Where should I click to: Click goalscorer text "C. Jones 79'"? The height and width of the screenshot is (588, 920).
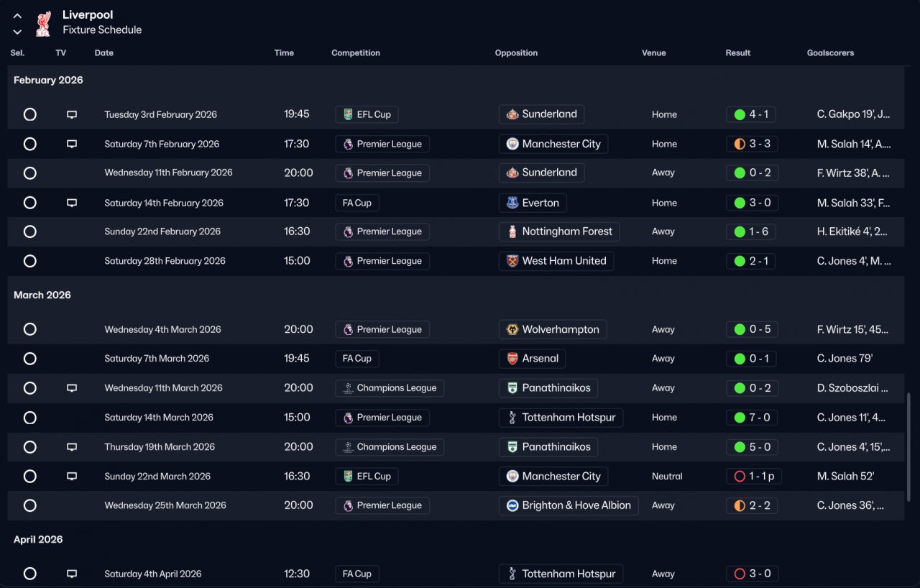pyautogui.click(x=845, y=359)
